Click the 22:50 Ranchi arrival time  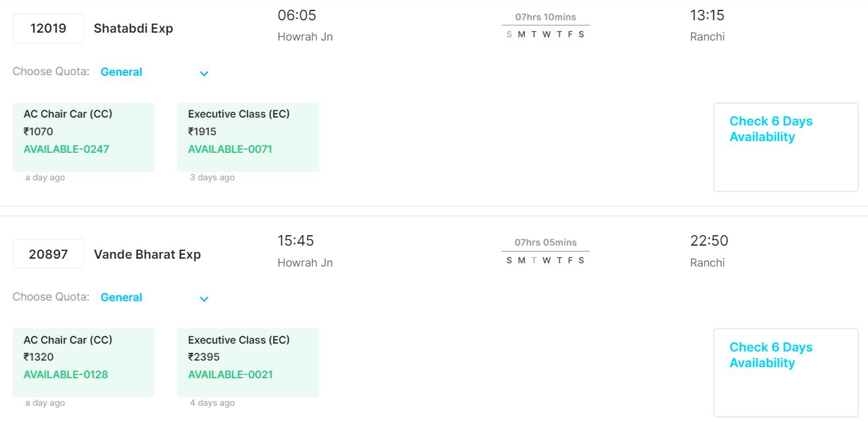click(x=709, y=241)
